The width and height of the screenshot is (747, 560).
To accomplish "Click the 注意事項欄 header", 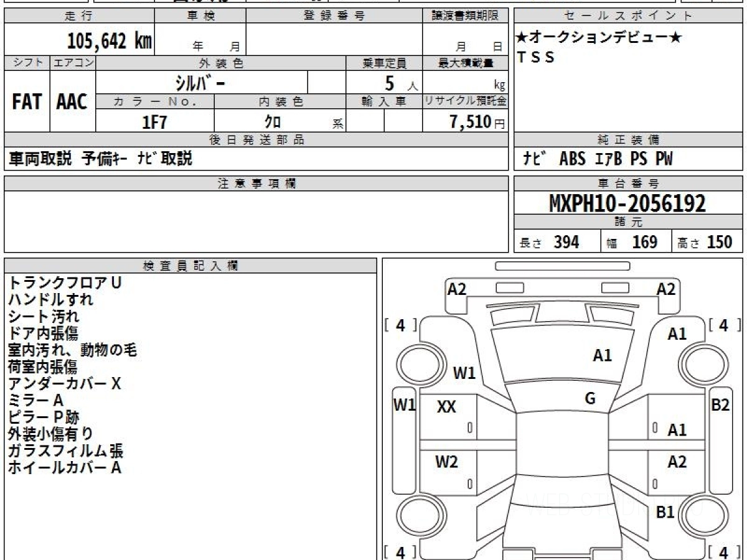I will (256, 184).
